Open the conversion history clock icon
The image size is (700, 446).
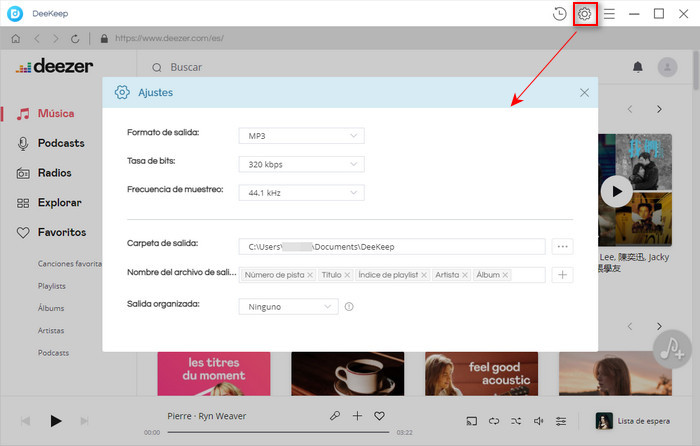coord(559,14)
